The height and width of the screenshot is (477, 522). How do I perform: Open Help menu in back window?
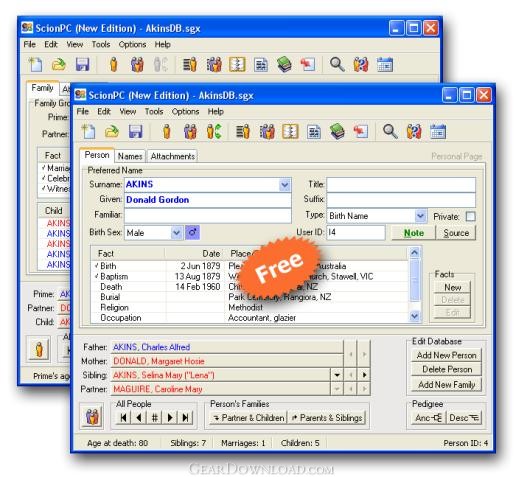(162, 44)
